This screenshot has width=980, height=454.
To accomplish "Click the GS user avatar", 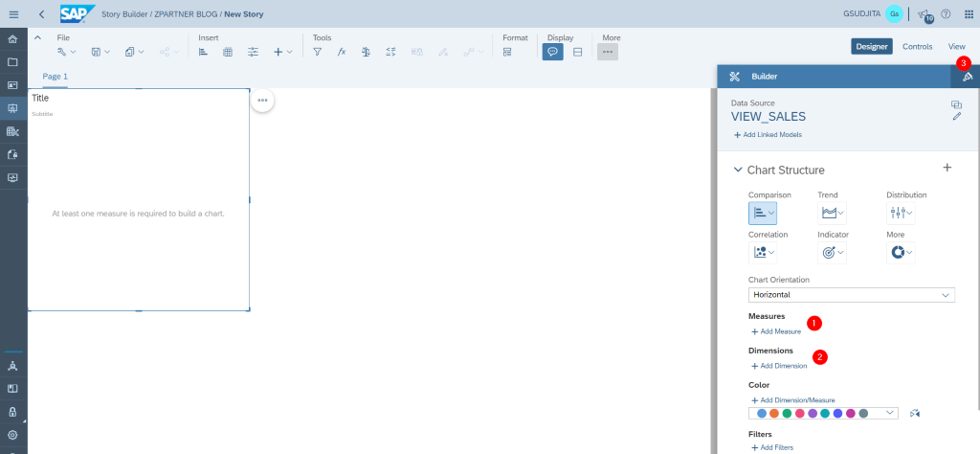I will coord(894,13).
